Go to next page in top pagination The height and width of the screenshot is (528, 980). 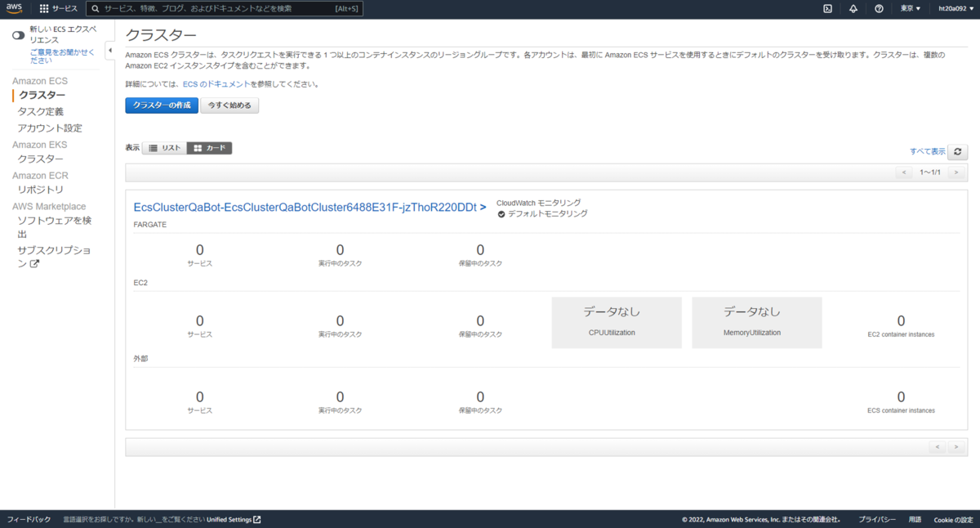tap(955, 172)
